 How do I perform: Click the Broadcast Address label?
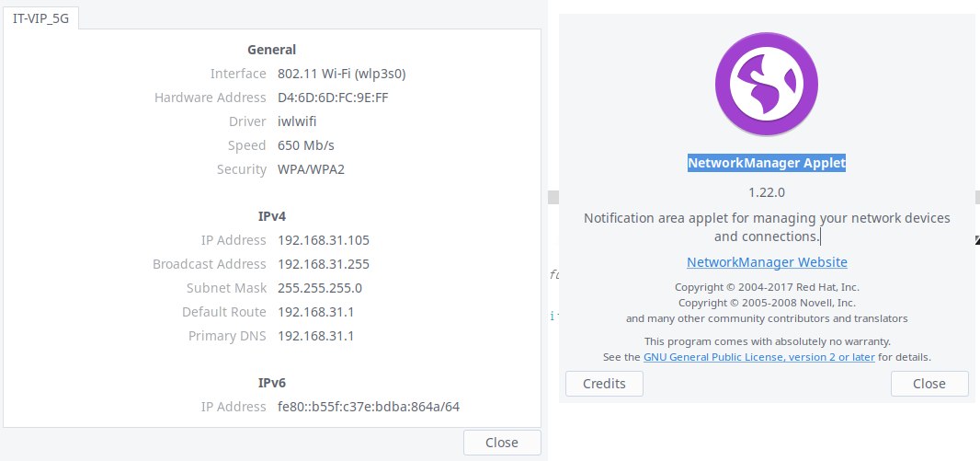point(210,264)
